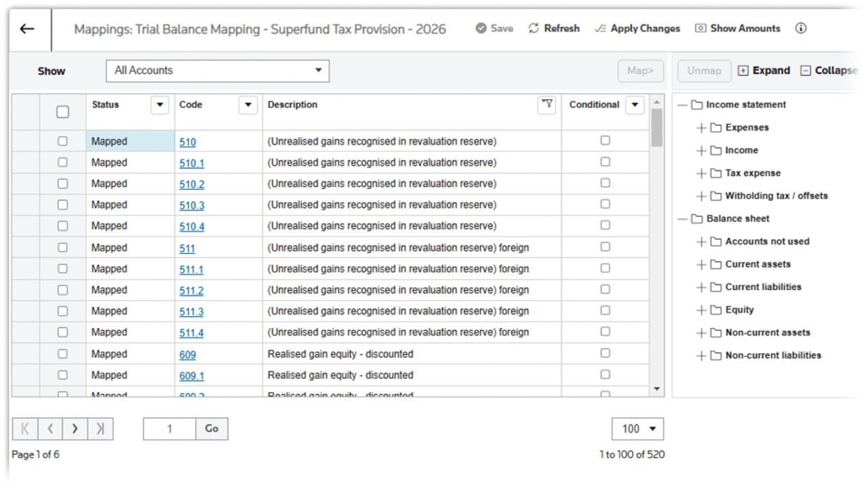This screenshot has width=868, height=488.
Task: Select the Current liabilities folder
Action: tap(763, 287)
